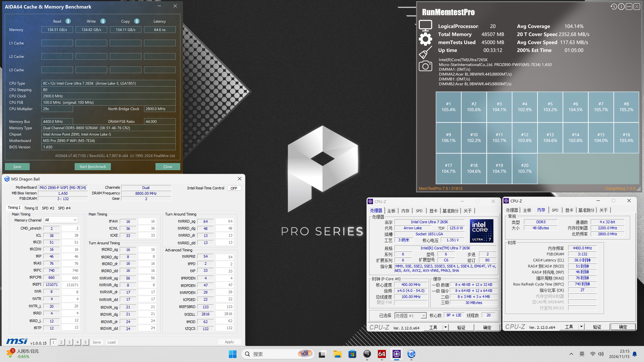The height and width of the screenshot is (362, 644).
Task: Click the broom cleanup icon in RunMemtestPro
Action: pyautogui.click(x=425, y=53)
